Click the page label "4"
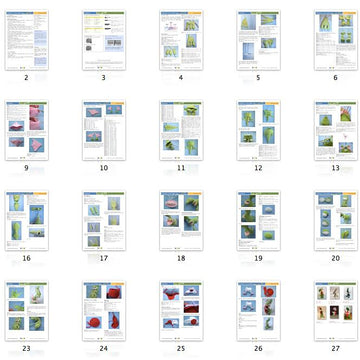360x360 pixels. pos(181,78)
